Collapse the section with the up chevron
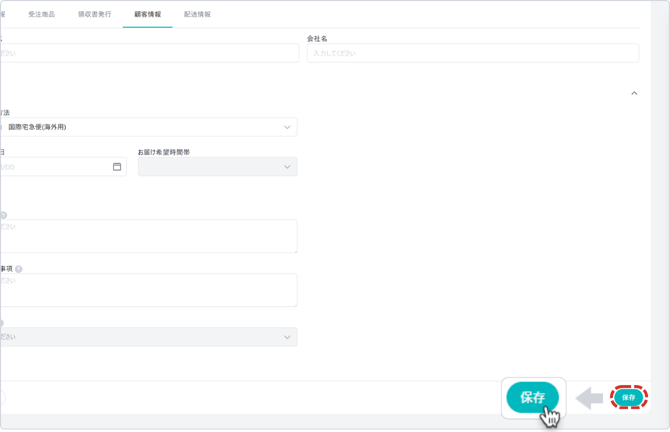The image size is (670, 432). click(634, 93)
